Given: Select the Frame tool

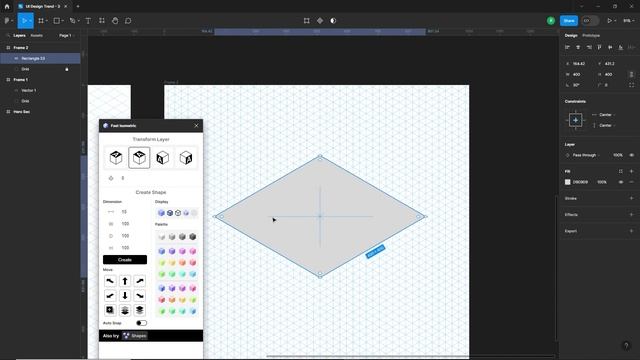Looking at the screenshot, I should pyautogui.click(x=41, y=21).
